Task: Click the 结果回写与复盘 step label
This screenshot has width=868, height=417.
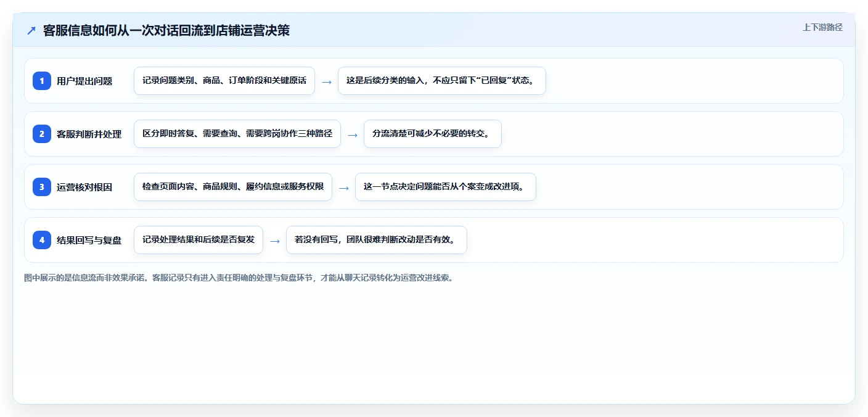Action: pyautogui.click(x=89, y=240)
